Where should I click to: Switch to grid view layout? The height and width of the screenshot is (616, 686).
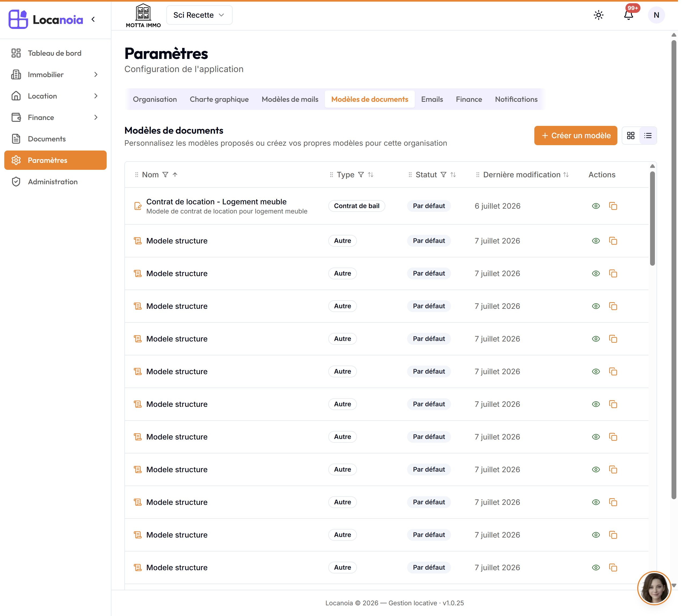[x=631, y=135]
